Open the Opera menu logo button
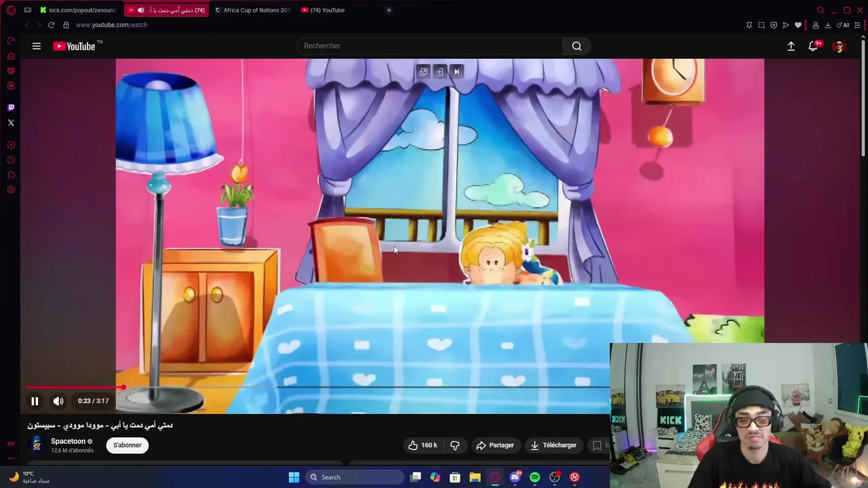The height and width of the screenshot is (488, 868). [x=11, y=10]
